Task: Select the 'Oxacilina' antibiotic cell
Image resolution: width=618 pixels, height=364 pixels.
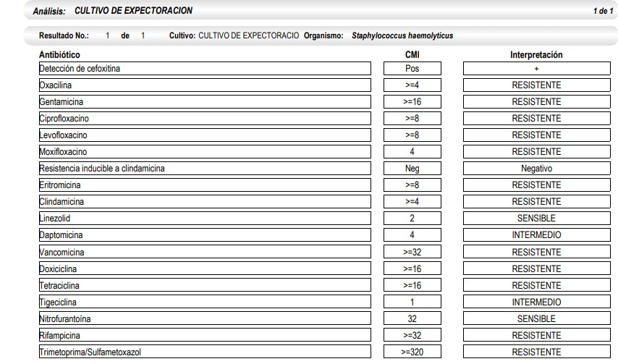Action: pos(205,85)
